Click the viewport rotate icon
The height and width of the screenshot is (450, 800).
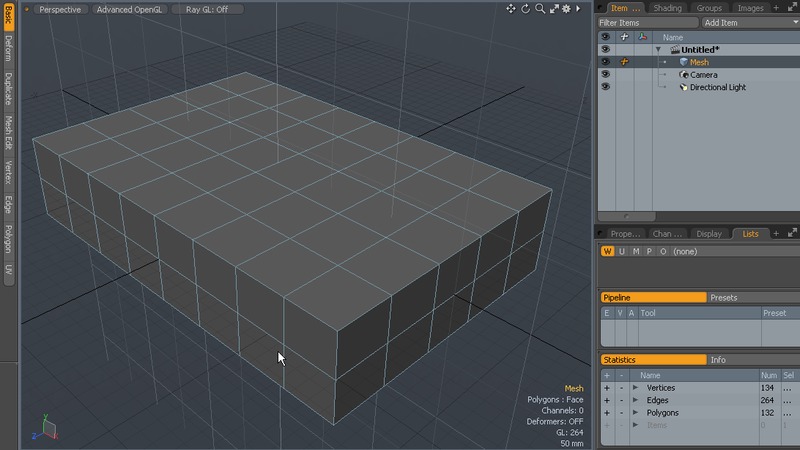[525, 9]
